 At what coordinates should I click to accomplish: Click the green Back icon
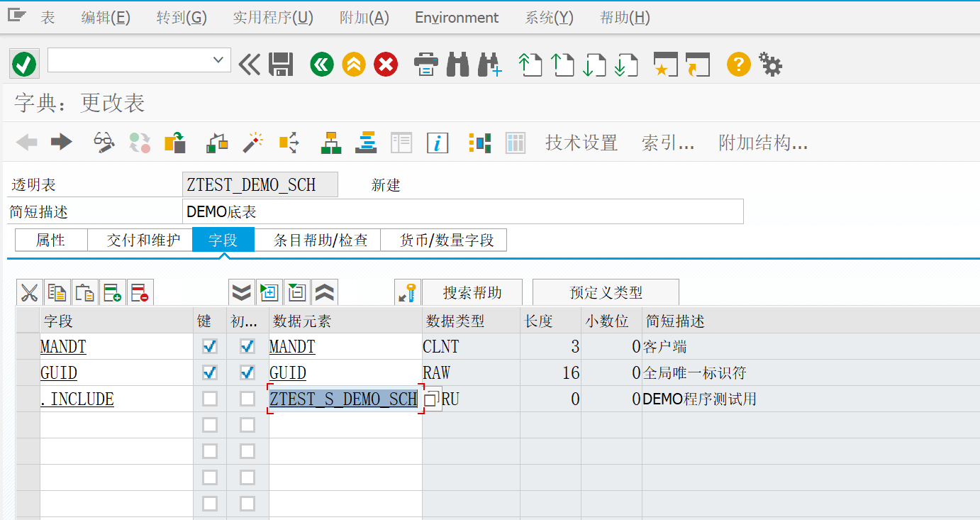322,65
